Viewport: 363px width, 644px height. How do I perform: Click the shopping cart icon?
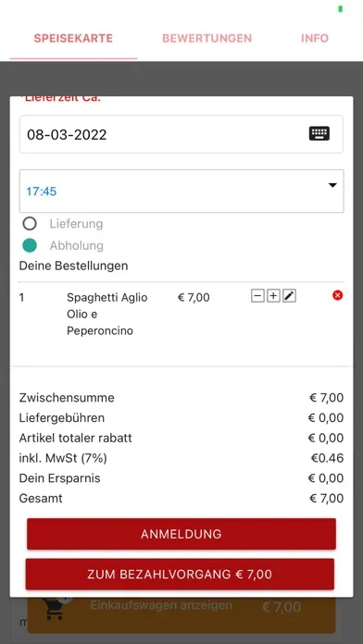(55, 608)
